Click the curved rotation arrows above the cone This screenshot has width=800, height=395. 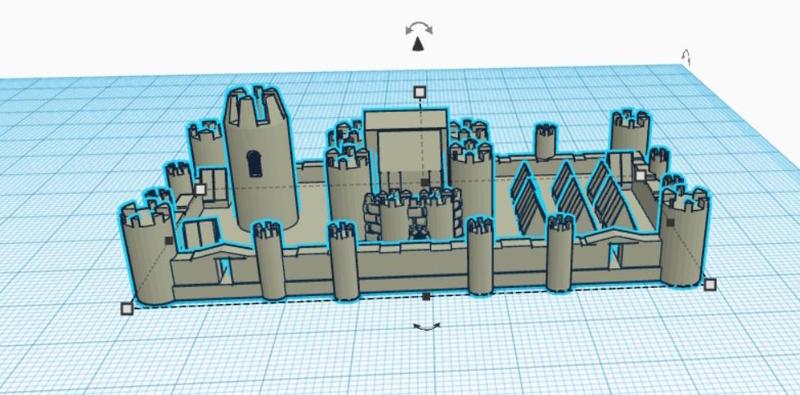(x=419, y=28)
